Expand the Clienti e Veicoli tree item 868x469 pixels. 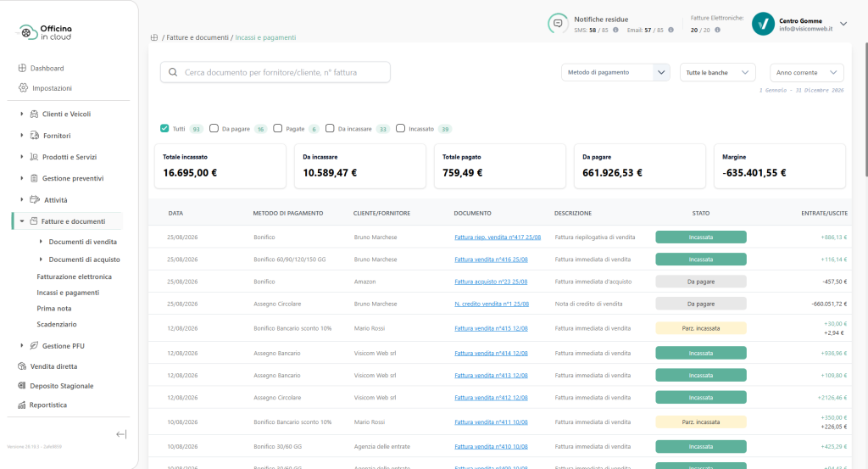(21, 114)
